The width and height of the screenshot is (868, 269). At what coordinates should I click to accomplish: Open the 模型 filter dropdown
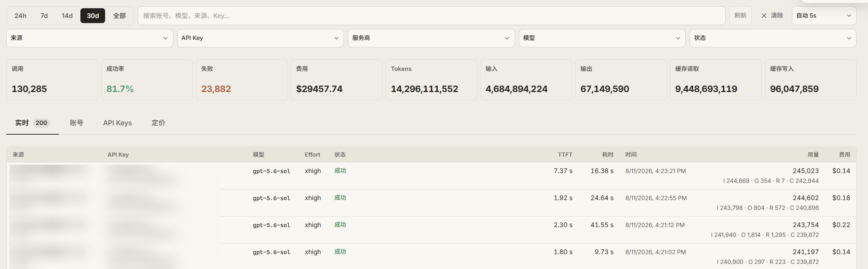coord(602,38)
